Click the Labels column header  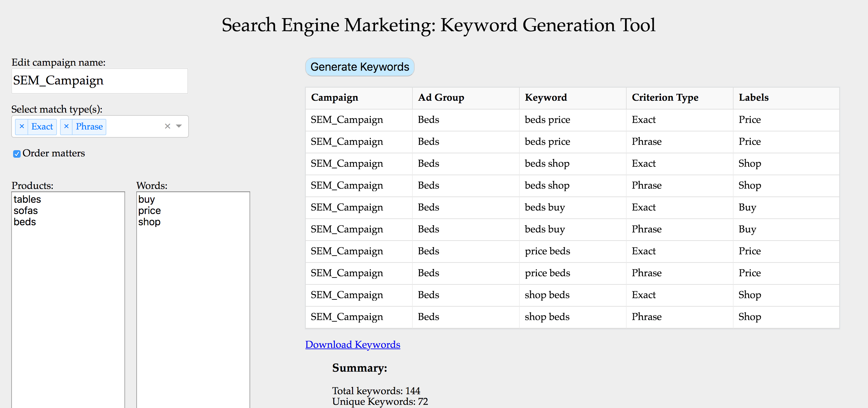pyautogui.click(x=754, y=98)
